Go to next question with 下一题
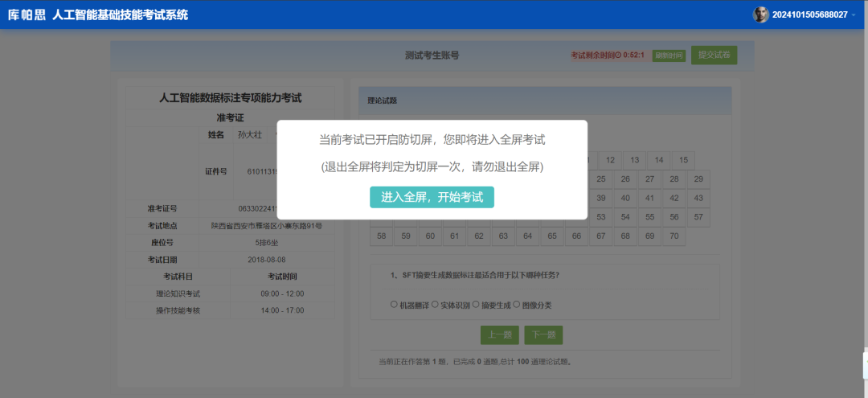The width and height of the screenshot is (868, 398). click(543, 335)
